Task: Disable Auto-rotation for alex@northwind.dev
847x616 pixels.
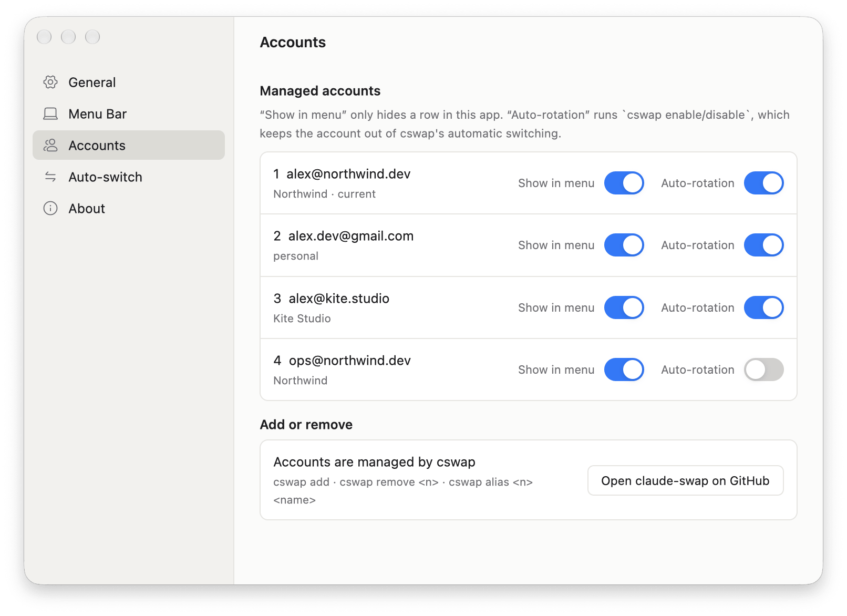Action: (763, 183)
